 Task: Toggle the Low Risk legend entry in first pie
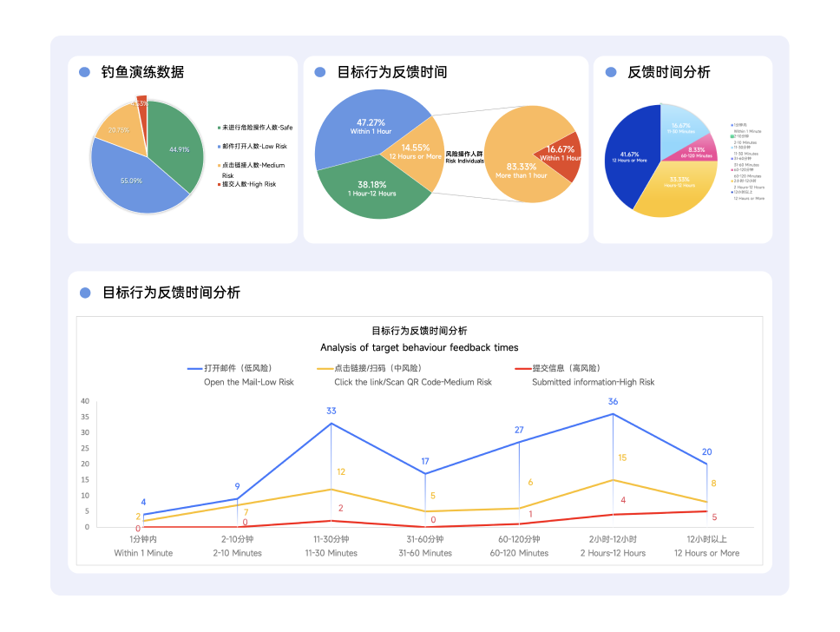[254, 147]
